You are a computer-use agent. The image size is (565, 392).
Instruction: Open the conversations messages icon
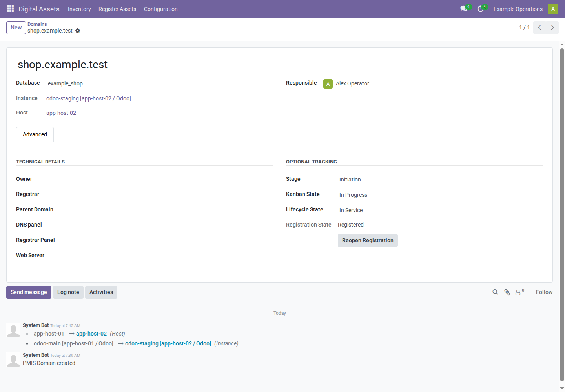464,9
